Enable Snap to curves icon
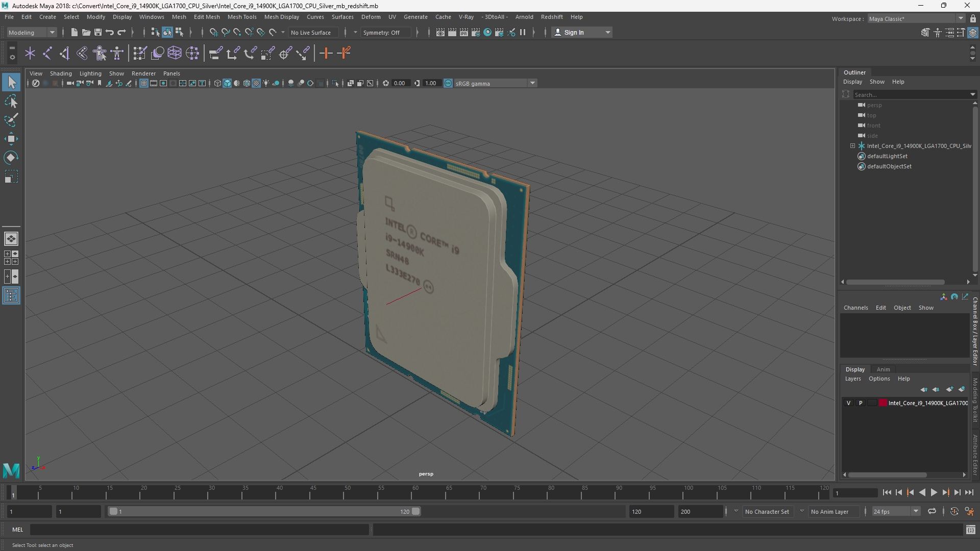Viewport: 980px width, 551px height. (225, 32)
